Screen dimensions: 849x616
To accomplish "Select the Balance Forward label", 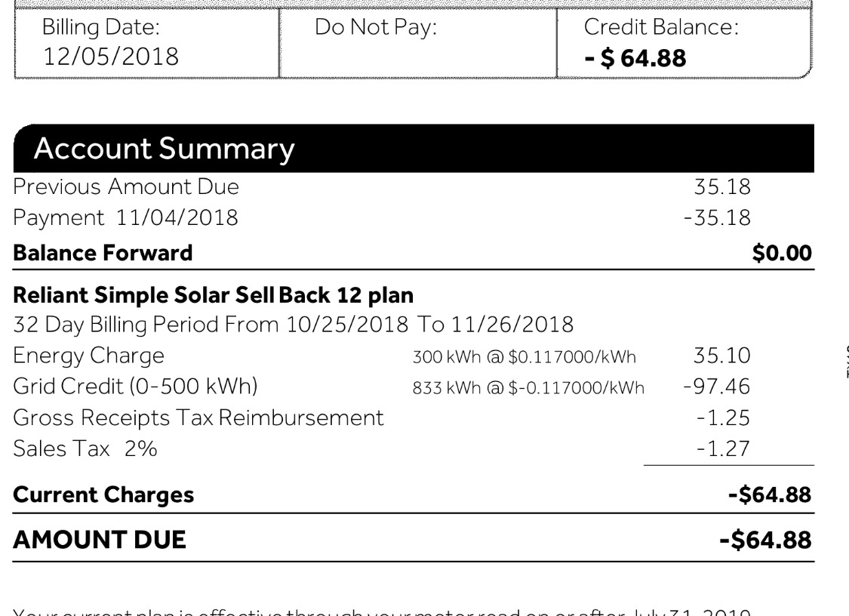I will [x=103, y=253].
